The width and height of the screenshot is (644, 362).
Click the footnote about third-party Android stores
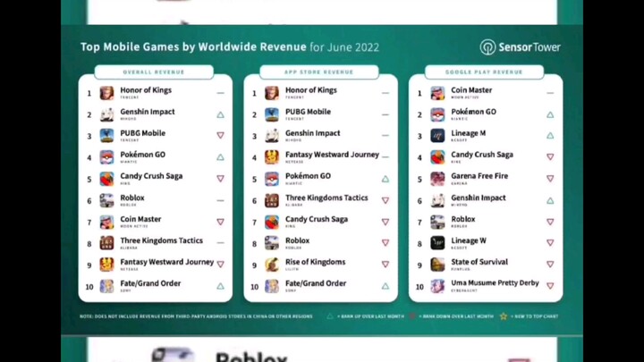click(196, 316)
